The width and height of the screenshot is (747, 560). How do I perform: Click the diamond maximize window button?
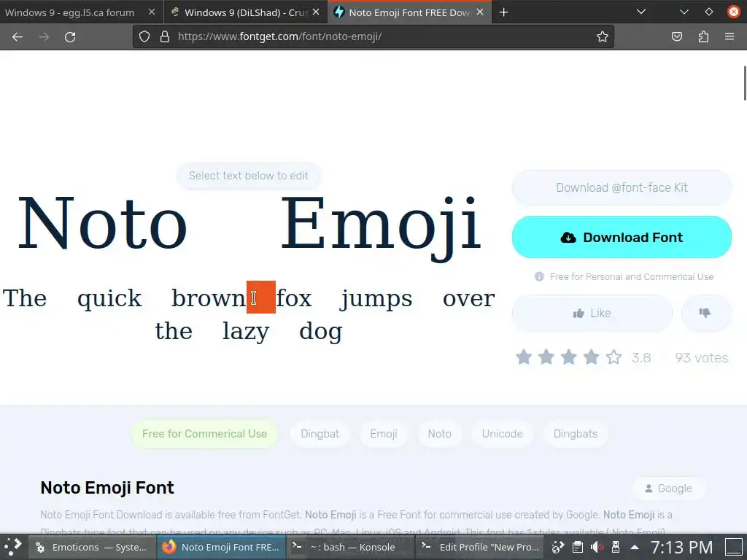pyautogui.click(x=709, y=12)
